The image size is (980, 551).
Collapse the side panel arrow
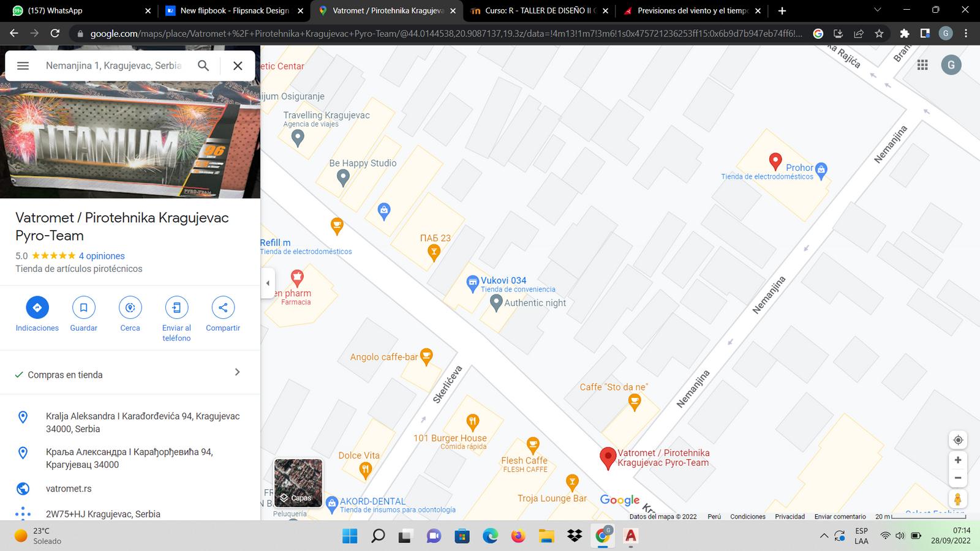[268, 283]
